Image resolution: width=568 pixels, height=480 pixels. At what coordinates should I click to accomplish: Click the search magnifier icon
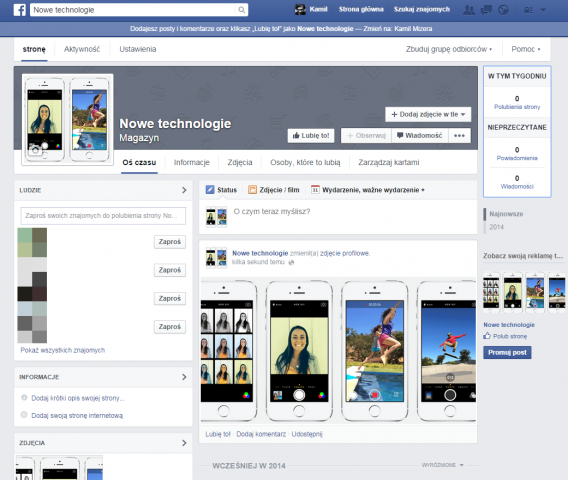pyautogui.click(x=241, y=10)
